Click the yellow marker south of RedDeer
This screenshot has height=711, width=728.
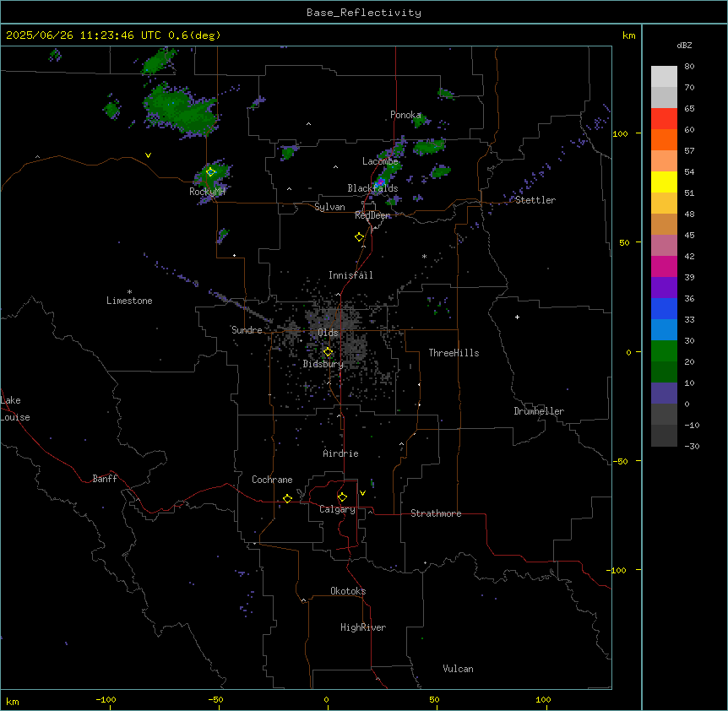(360, 237)
